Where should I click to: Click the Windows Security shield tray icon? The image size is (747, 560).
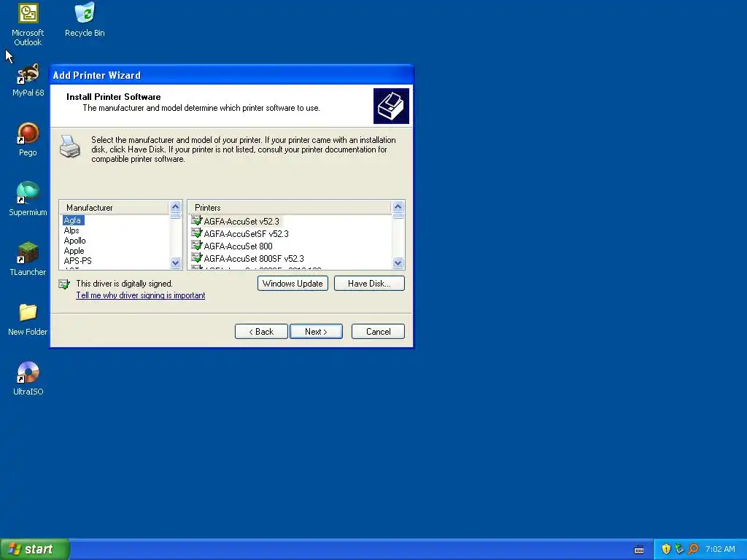(666, 549)
